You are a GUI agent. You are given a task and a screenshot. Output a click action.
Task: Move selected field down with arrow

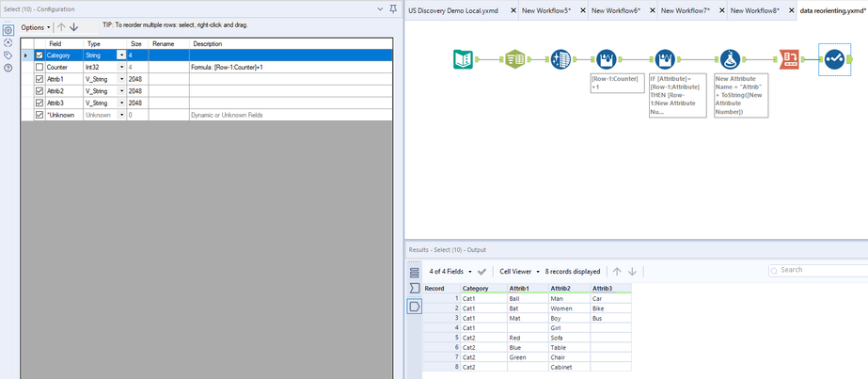(74, 27)
